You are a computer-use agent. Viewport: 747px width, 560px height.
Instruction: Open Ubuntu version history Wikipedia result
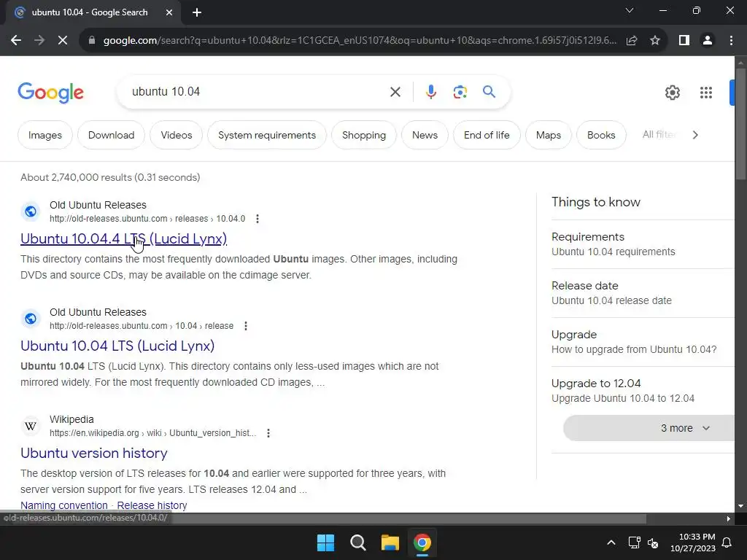[x=94, y=453]
